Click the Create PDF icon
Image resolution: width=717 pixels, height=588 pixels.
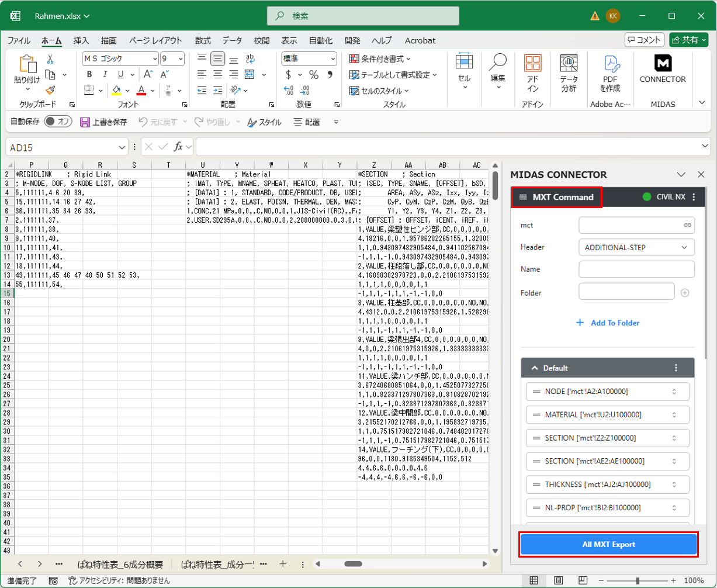(611, 74)
